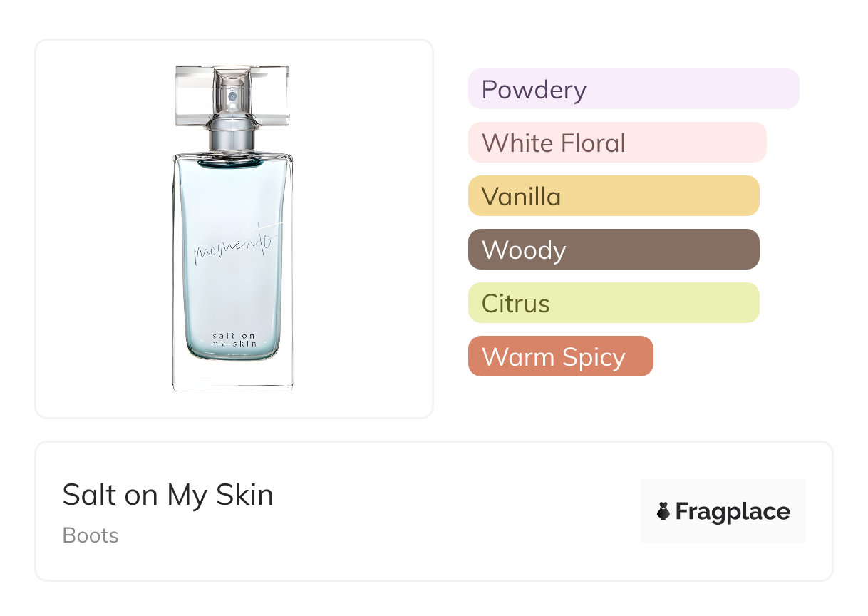
Task: Click the Boots brand name
Action: (91, 535)
